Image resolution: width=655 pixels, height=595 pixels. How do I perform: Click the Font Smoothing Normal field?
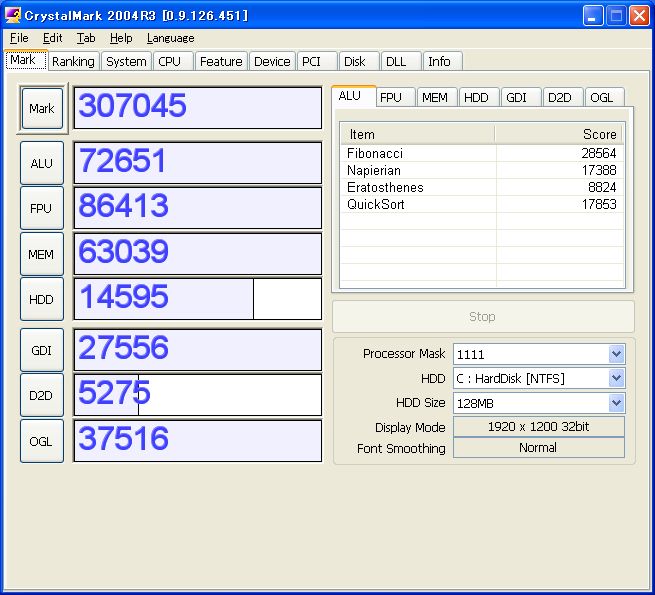539,448
